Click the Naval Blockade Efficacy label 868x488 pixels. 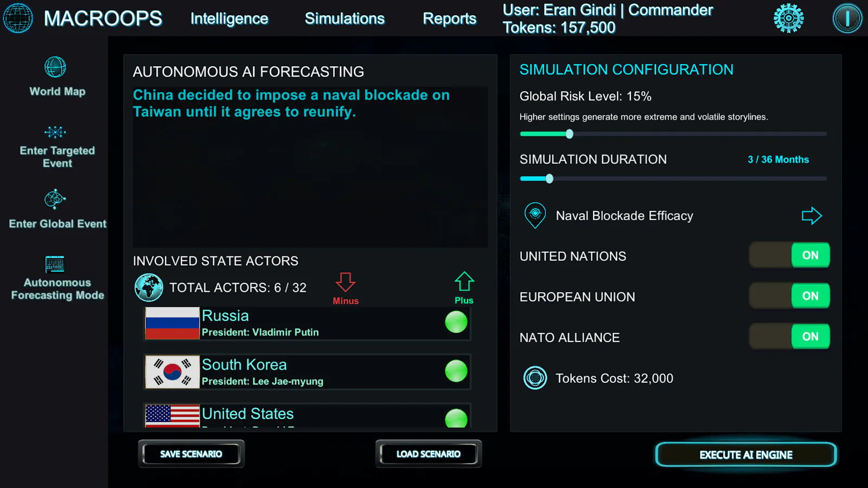pyautogui.click(x=624, y=216)
